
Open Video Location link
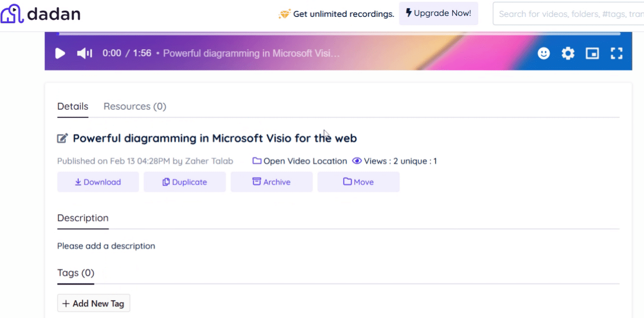point(300,161)
